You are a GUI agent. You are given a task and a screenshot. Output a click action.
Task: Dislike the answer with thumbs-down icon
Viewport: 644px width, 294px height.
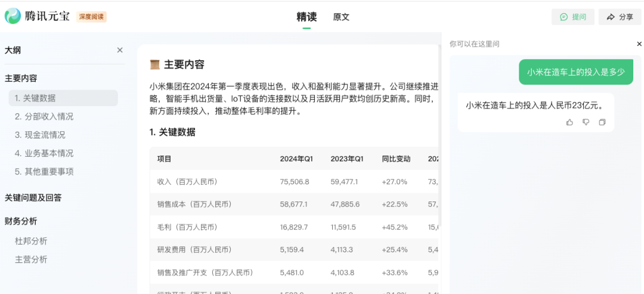(x=586, y=122)
